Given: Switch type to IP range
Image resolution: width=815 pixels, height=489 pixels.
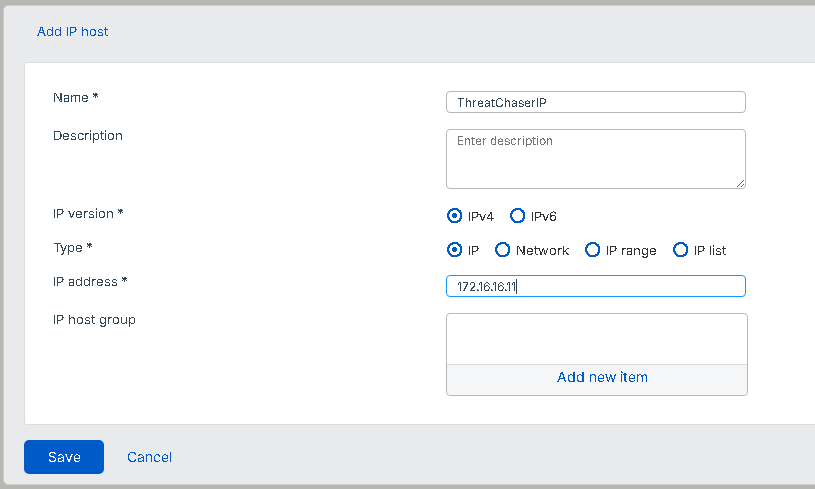Looking at the screenshot, I should point(593,250).
